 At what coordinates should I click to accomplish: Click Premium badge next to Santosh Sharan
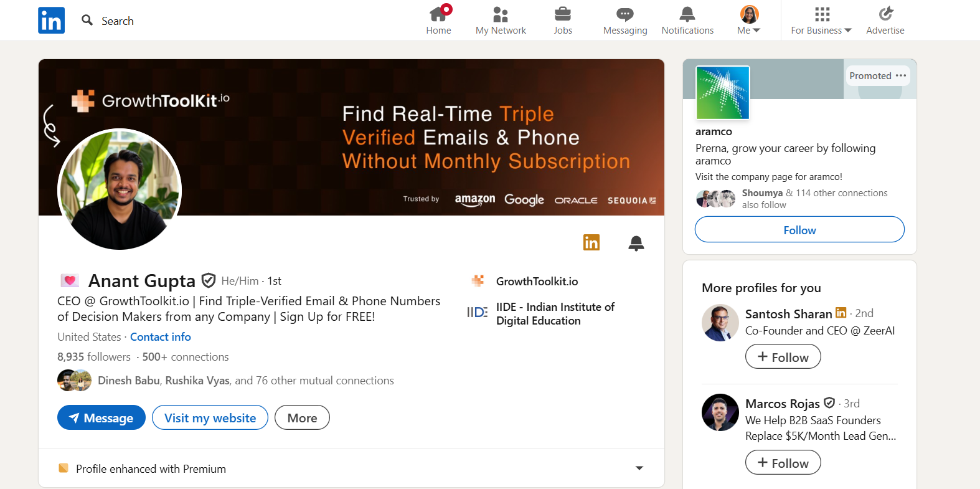click(841, 312)
